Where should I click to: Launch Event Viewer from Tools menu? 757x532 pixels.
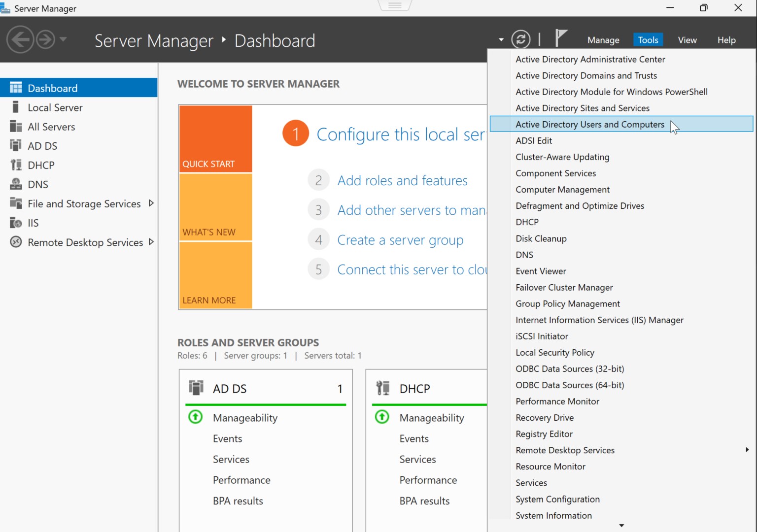[x=621, y=271]
